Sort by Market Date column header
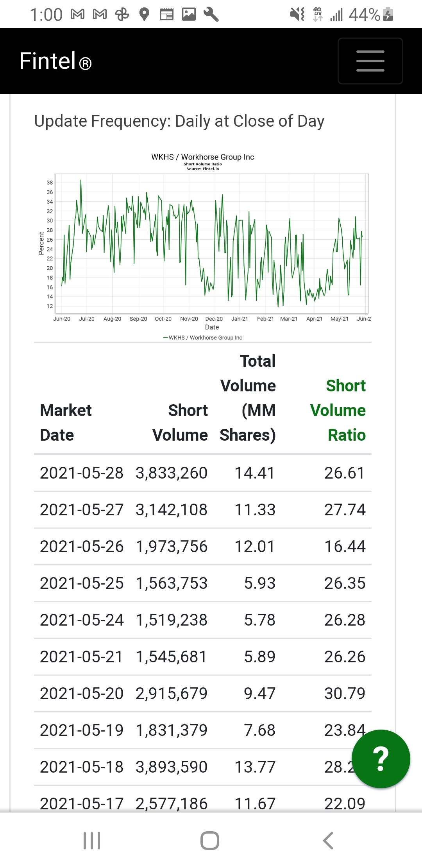 coord(66,422)
